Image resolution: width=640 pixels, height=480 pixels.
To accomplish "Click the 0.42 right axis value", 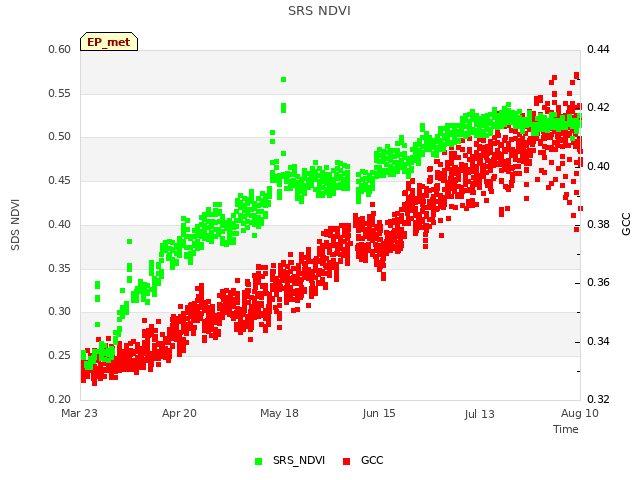I will (598, 107).
